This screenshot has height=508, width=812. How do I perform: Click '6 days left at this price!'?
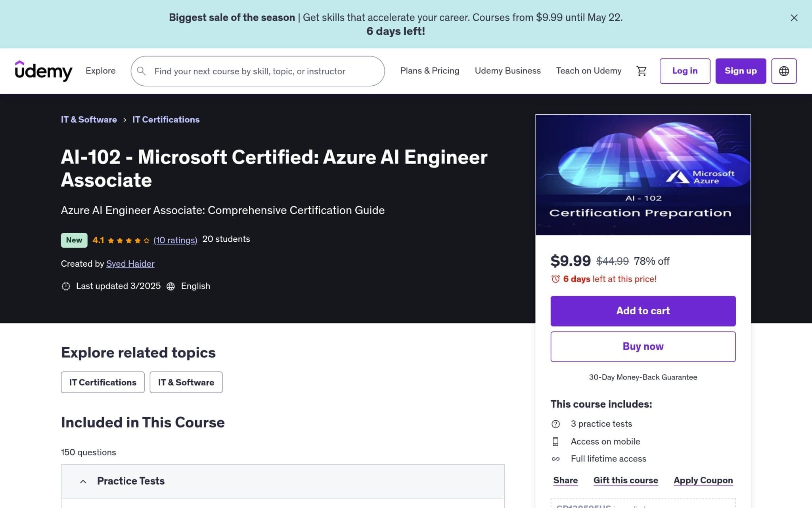click(610, 279)
